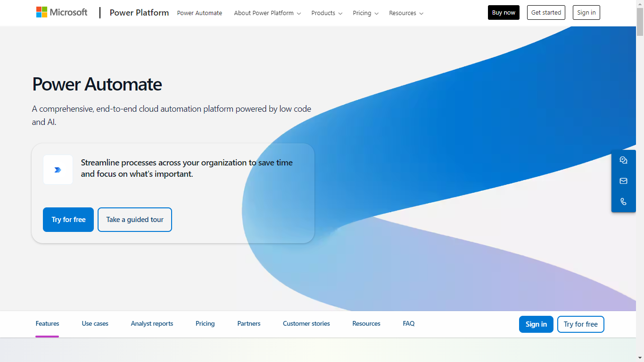Start the Take a guided tour button

[135, 220]
